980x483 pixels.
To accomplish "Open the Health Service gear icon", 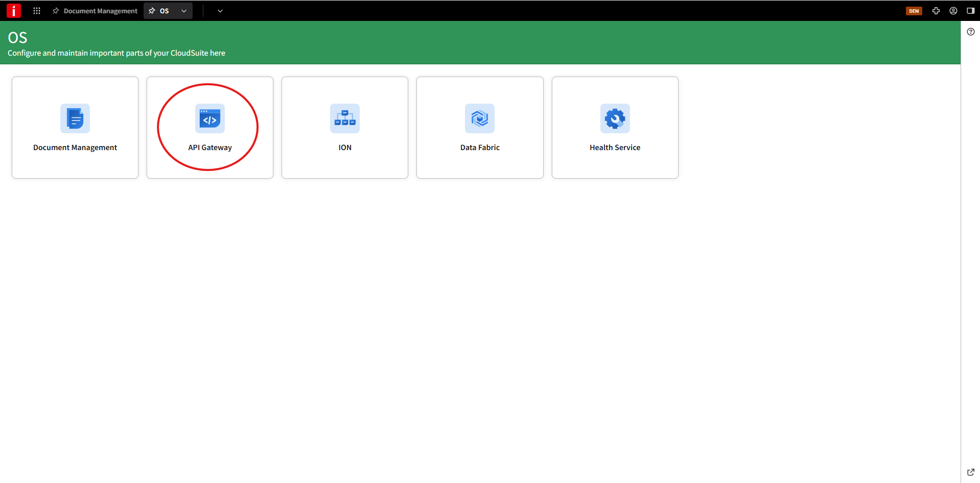I will pos(615,118).
